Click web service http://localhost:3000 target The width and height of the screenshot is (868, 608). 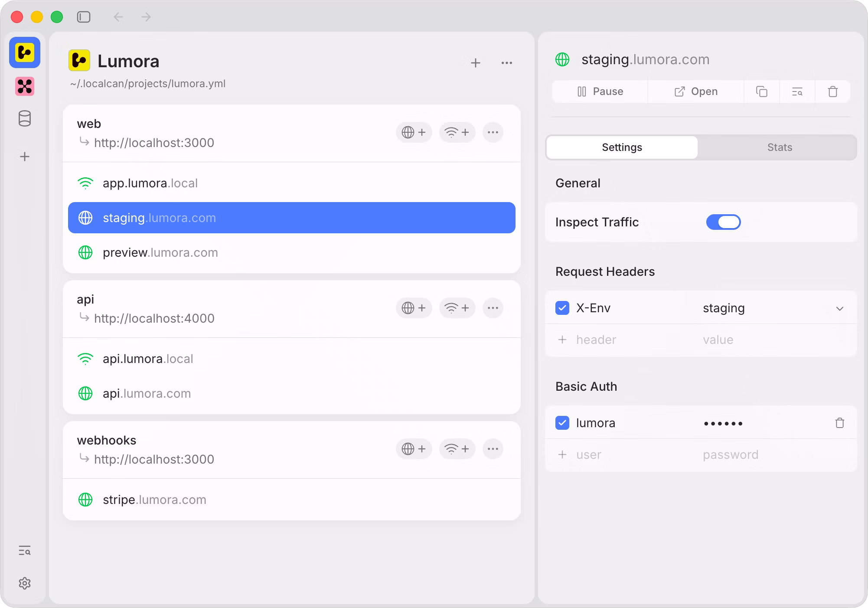(154, 143)
